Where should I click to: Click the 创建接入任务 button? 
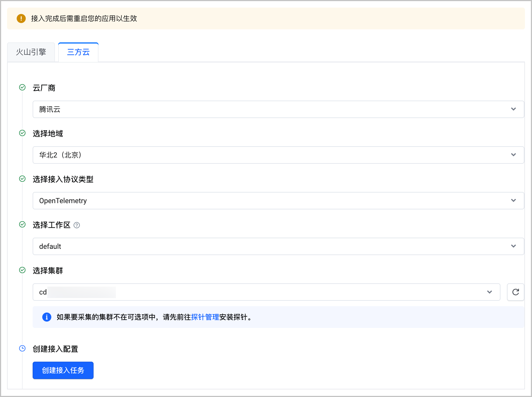click(63, 370)
